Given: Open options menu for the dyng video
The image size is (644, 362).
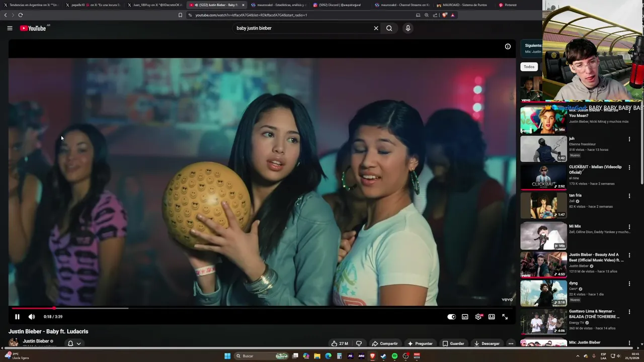Looking at the screenshot, I should [629, 284].
